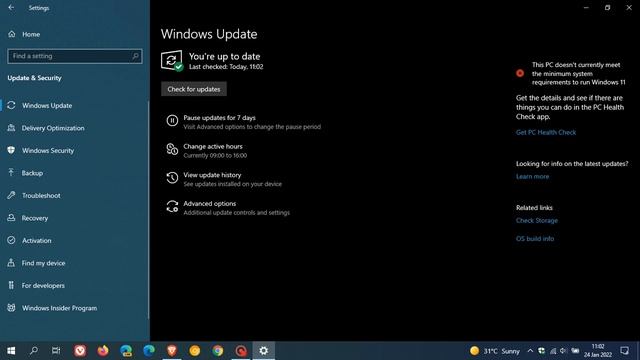Click the Windows Security tray icon
The height and width of the screenshot is (360, 640).
(541, 351)
